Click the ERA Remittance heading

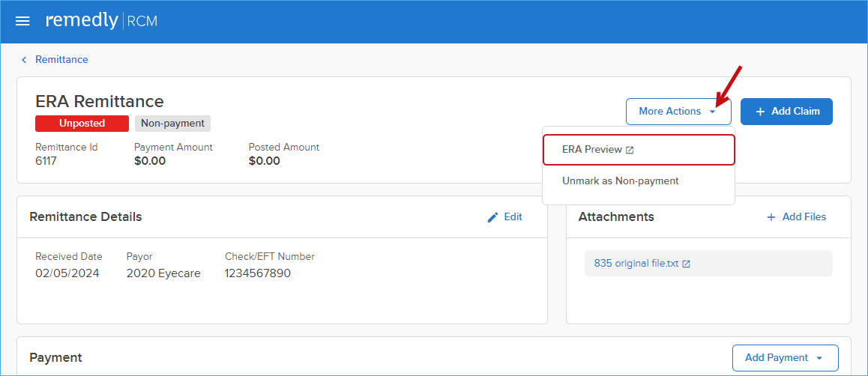(100, 101)
